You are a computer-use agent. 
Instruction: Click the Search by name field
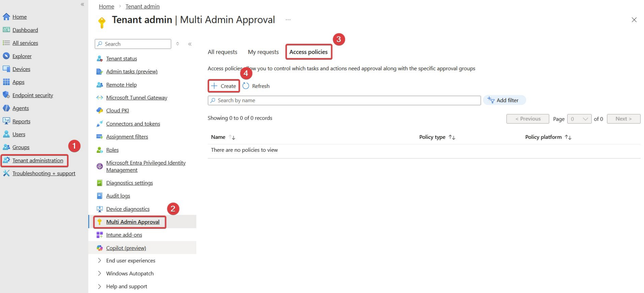pos(344,100)
